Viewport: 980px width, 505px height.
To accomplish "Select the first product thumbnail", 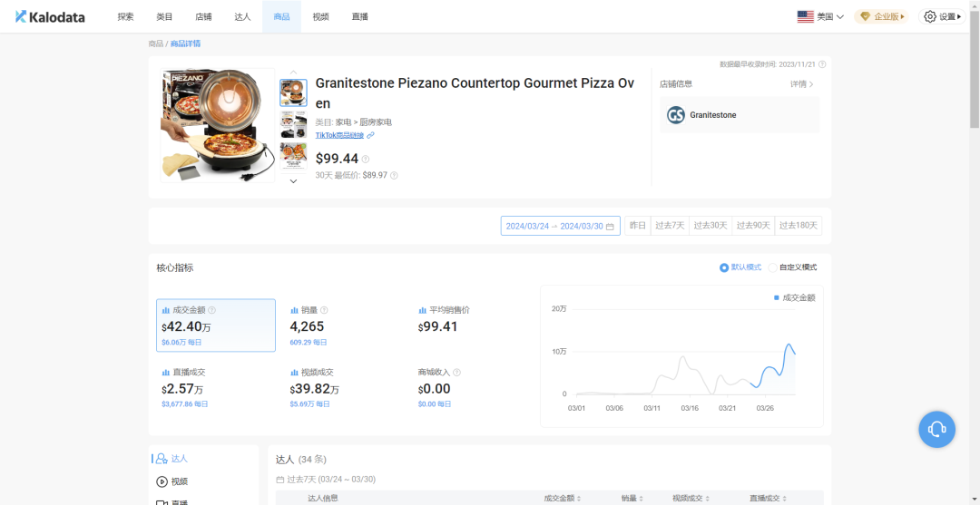I will (293, 93).
